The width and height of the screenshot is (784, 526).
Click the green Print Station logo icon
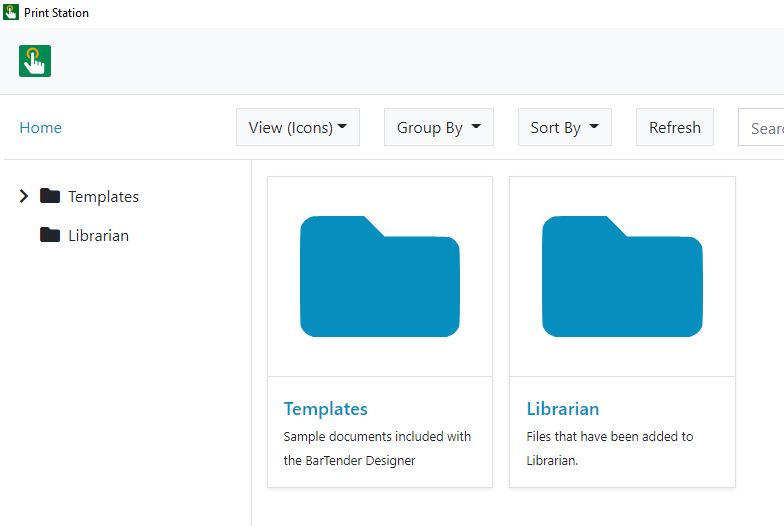pos(35,61)
